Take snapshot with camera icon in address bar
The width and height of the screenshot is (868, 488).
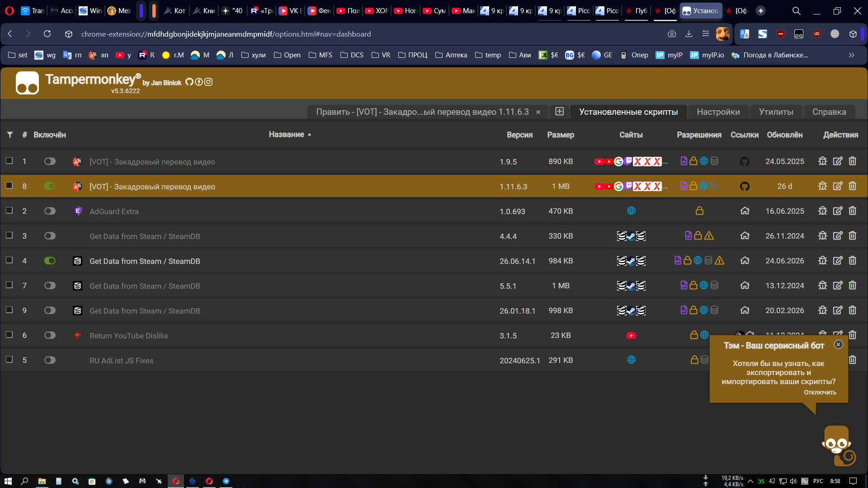pyautogui.click(x=672, y=34)
